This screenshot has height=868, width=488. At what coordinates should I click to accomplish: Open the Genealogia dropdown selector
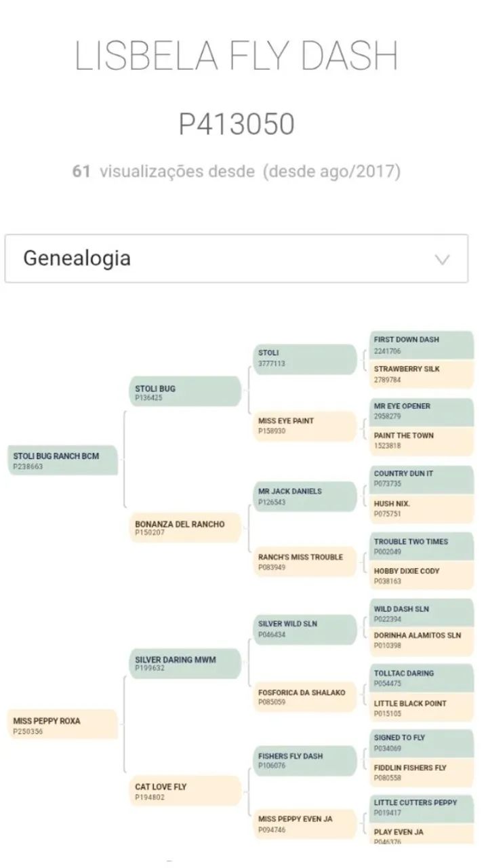(x=236, y=258)
